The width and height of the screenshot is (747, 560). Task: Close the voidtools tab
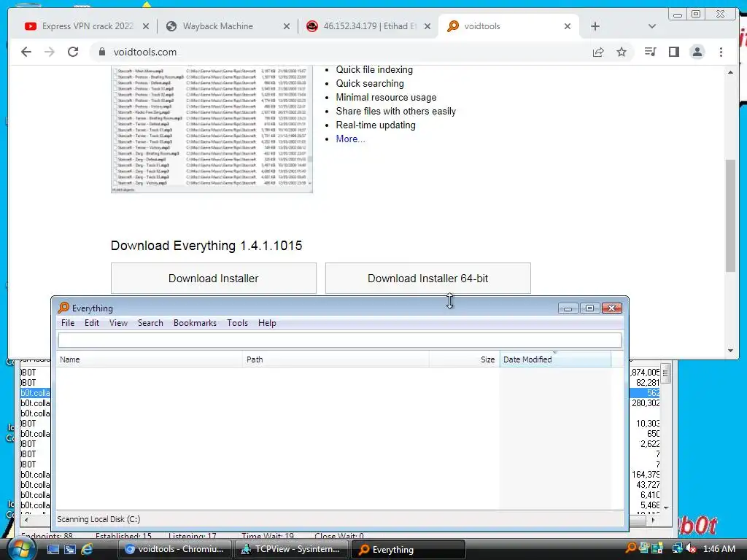568,27
